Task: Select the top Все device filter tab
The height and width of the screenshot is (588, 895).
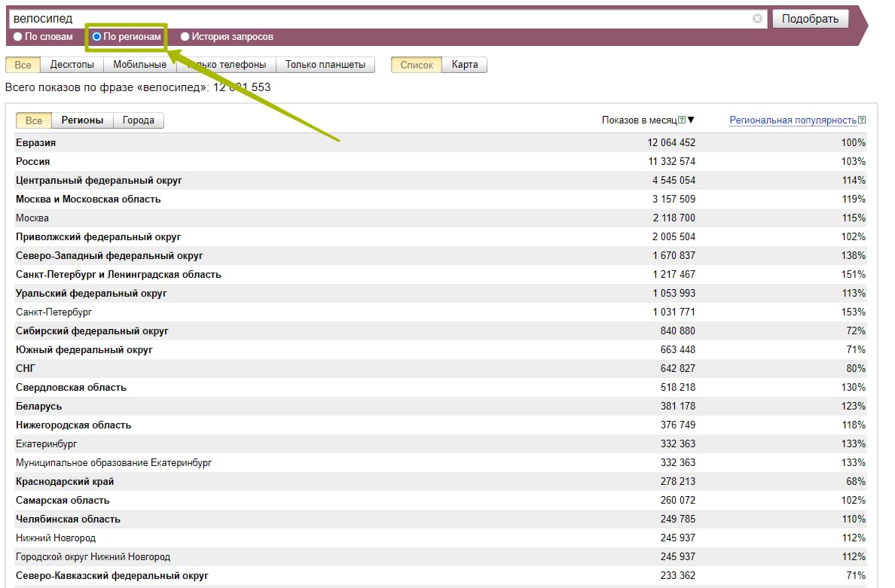Action: point(23,65)
